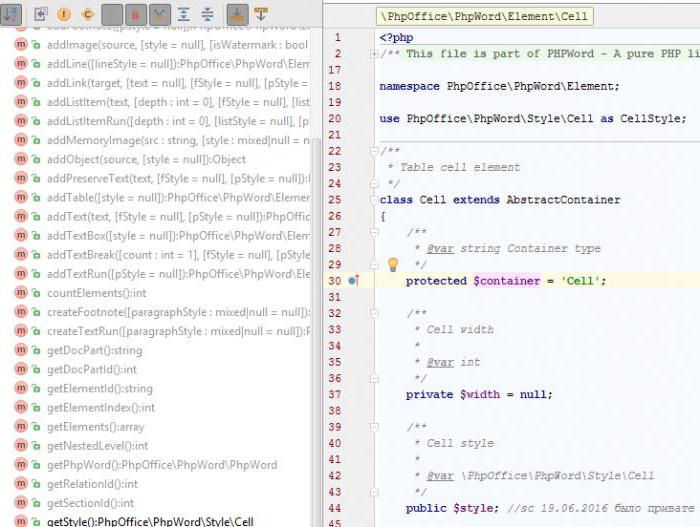Click the override gutter icon at line 30
The height and width of the screenshot is (527, 700).
[353, 280]
